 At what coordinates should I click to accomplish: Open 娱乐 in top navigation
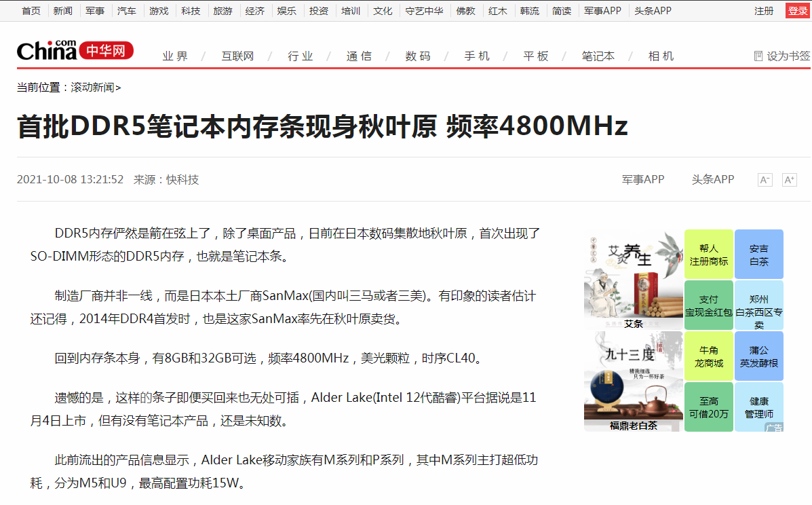(x=286, y=11)
